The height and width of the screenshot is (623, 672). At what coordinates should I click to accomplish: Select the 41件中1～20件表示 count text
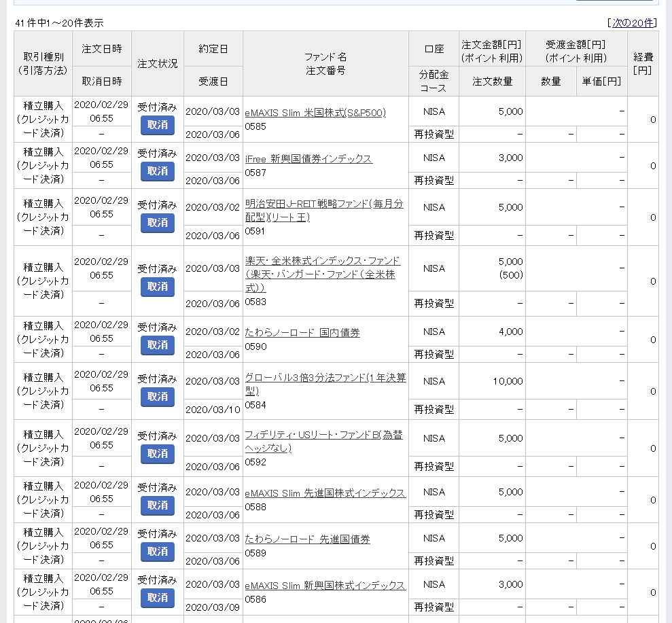point(59,23)
